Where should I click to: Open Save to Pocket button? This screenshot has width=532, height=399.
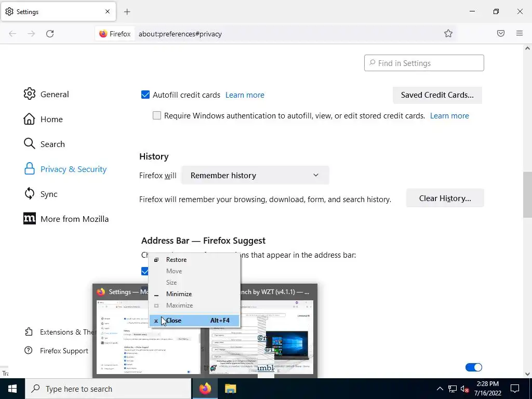coord(501,33)
